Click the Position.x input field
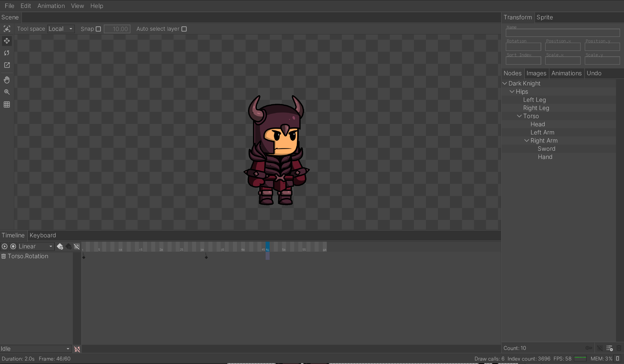 [x=563, y=47]
